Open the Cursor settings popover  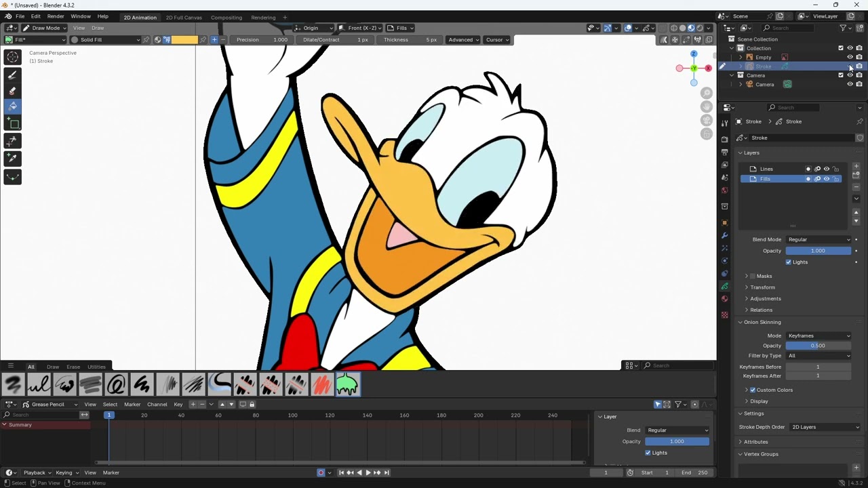point(497,39)
